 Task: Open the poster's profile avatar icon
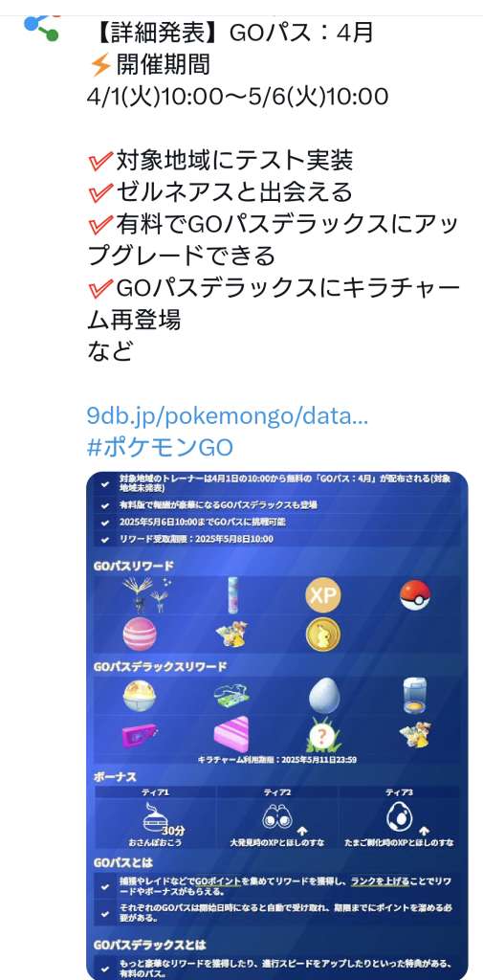[x=41, y=26]
